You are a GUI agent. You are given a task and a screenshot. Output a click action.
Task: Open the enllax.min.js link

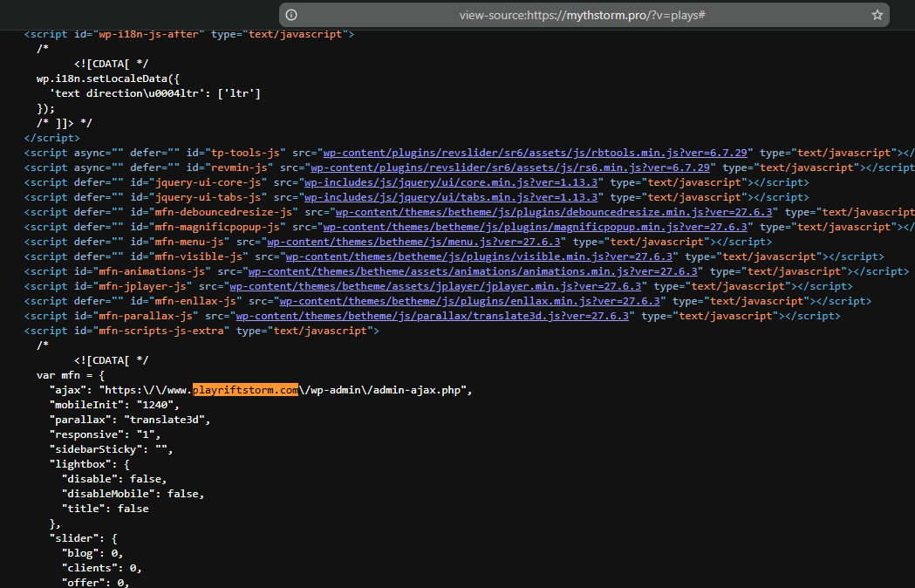(x=470, y=301)
